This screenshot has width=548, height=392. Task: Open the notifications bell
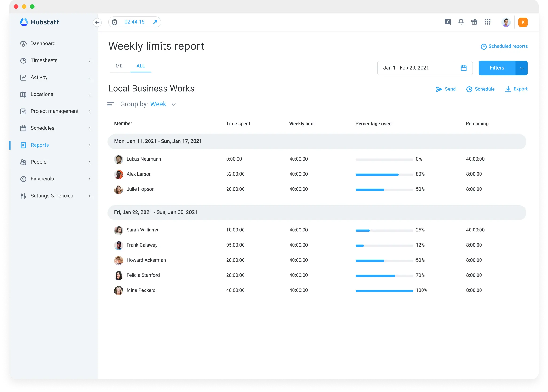click(x=461, y=22)
